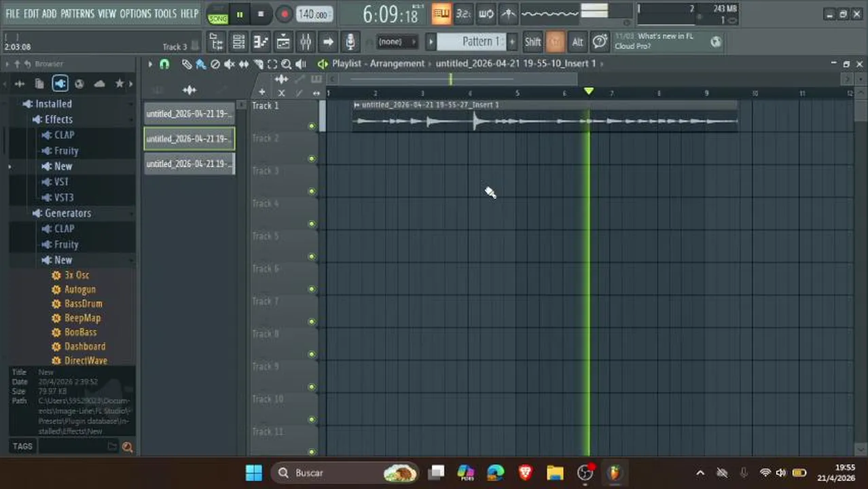Open What's new in FL Cloud Pro
The width and height of the screenshot is (868, 489).
pos(654,41)
